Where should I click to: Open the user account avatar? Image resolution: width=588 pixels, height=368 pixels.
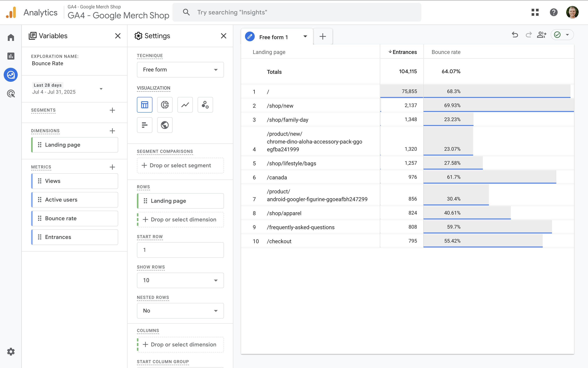[x=572, y=12]
